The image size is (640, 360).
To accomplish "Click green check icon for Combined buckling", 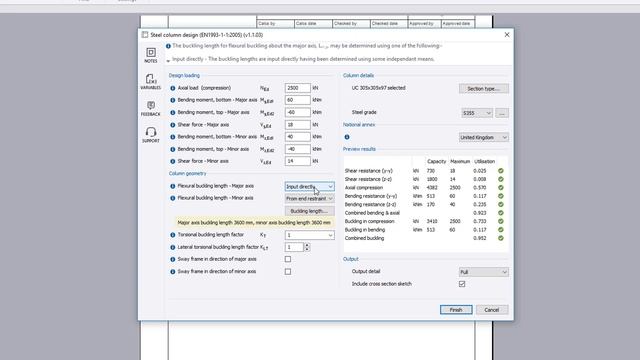I will [501, 238].
